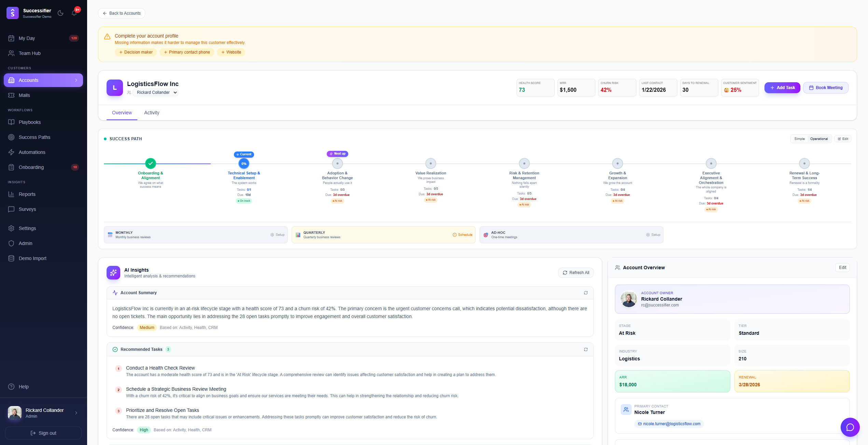
Task: Click the Add Task button
Action: tap(782, 88)
